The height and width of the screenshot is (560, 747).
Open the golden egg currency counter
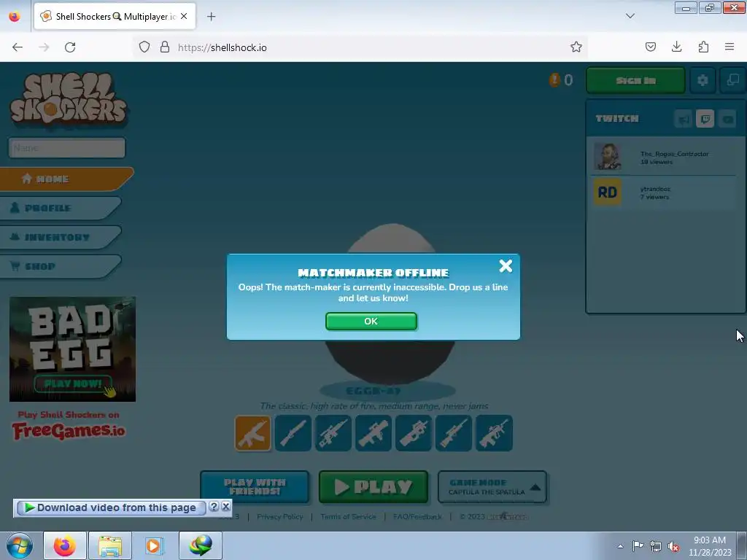coord(561,80)
